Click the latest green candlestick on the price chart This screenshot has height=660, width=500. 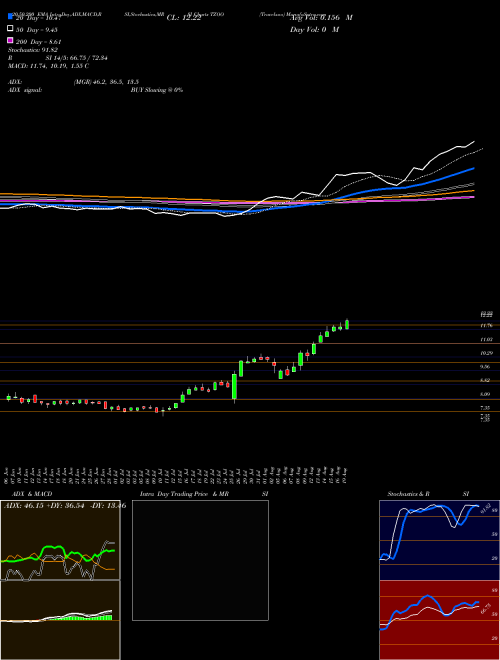[x=347, y=324]
